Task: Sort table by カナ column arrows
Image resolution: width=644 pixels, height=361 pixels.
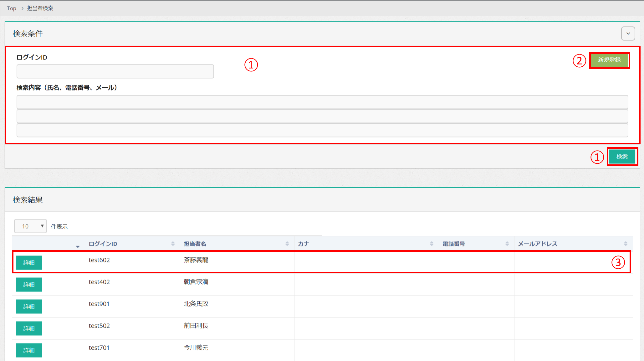Action: 432,244
